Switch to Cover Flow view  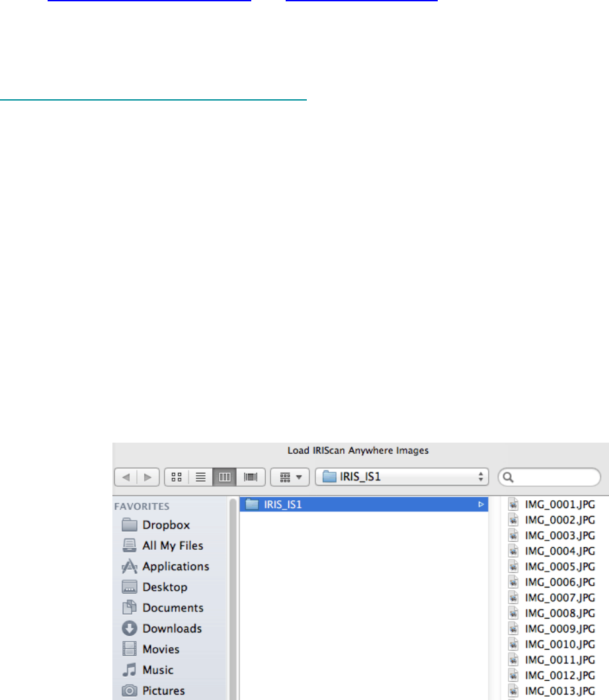(x=251, y=477)
